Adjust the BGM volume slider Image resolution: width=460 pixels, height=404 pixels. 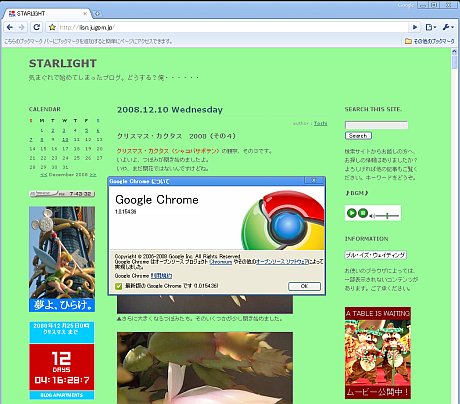click(x=387, y=216)
